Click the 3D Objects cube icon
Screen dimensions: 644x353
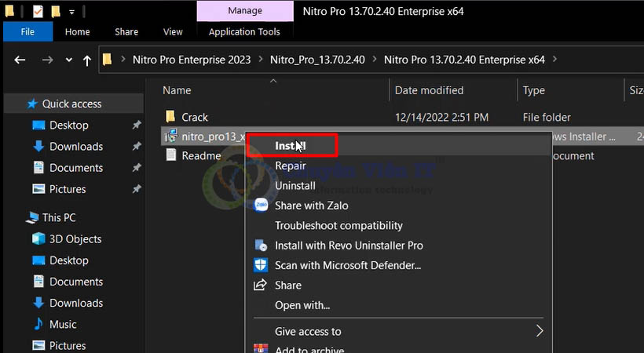click(38, 238)
